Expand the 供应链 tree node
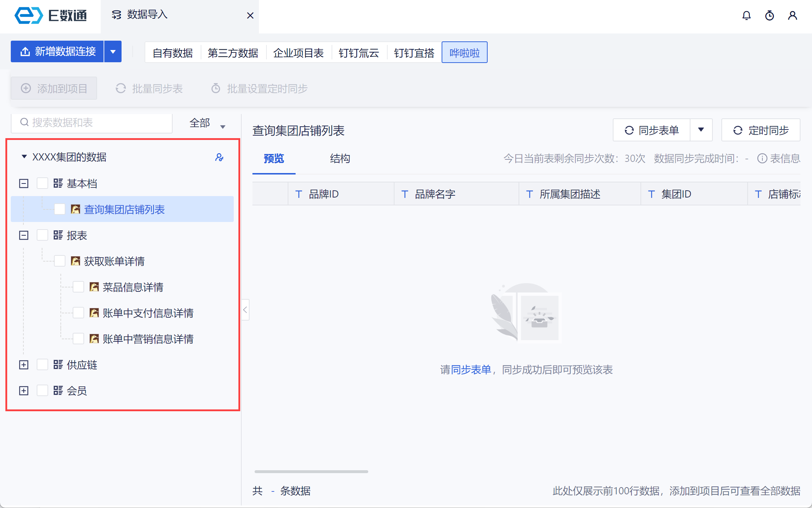The width and height of the screenshot is (812, 508). (24, 365)
